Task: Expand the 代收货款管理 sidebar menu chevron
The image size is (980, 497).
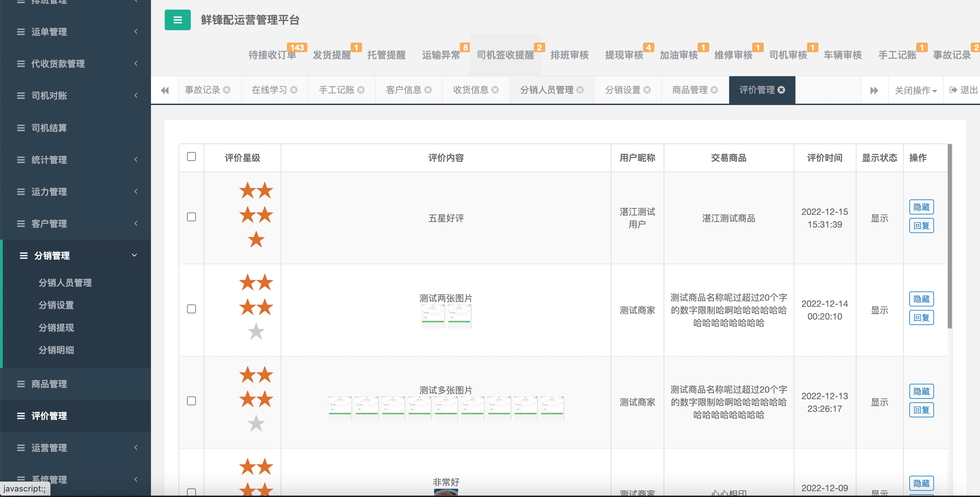Action: 136,63
